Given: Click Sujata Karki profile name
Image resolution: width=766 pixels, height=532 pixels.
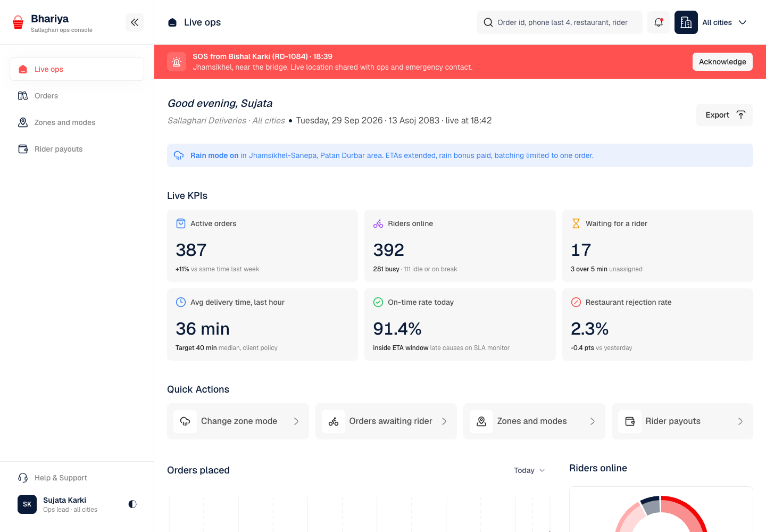Looking at the screenshot, I should point(64,500).
